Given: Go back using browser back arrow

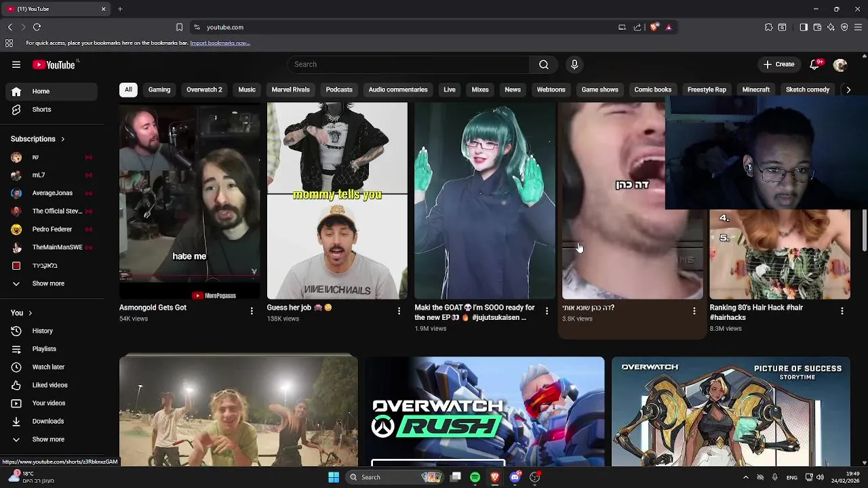Looking at the screenshot, I should tap(9, 27).
